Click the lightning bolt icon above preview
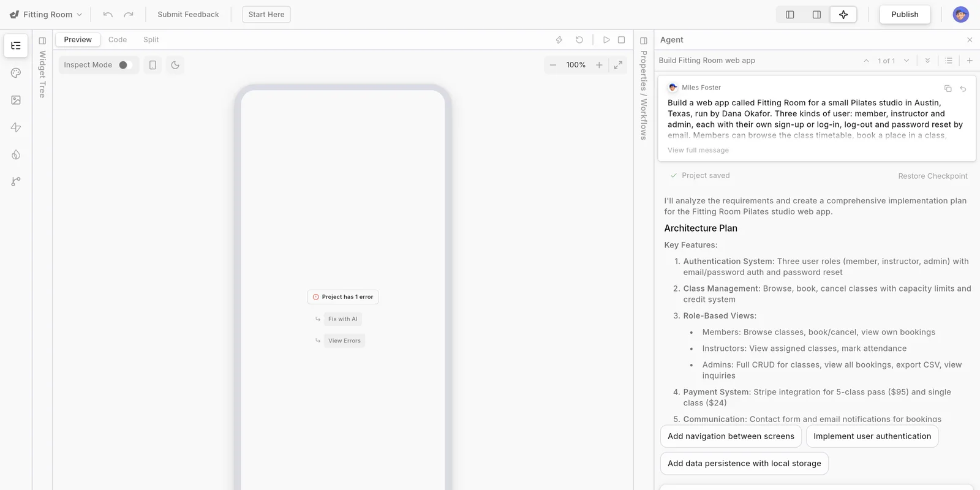The image size is (980, 490). tap(559, 40)
